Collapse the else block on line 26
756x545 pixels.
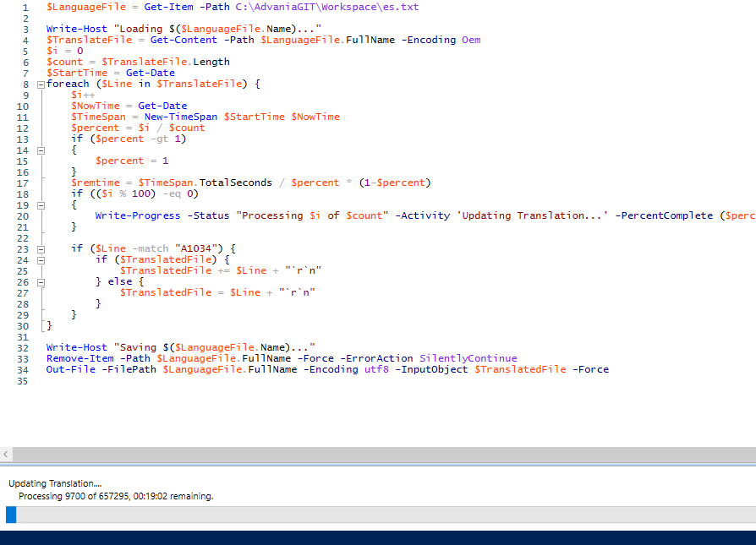coord(40,282)
